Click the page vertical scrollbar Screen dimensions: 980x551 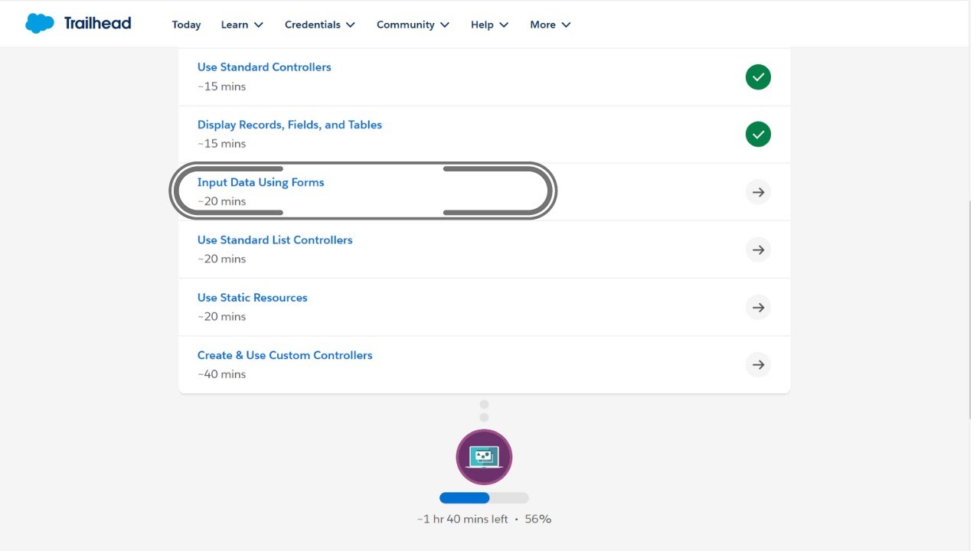point(971,306)
